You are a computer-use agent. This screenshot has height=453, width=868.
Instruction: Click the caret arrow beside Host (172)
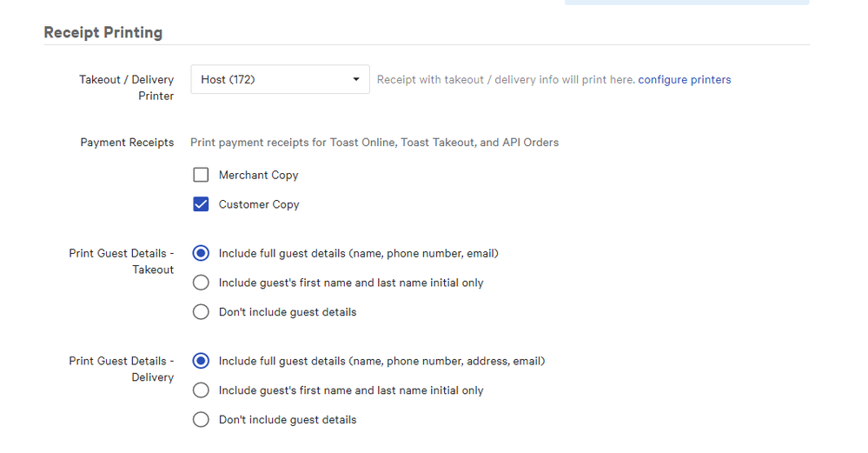point(356,80)
